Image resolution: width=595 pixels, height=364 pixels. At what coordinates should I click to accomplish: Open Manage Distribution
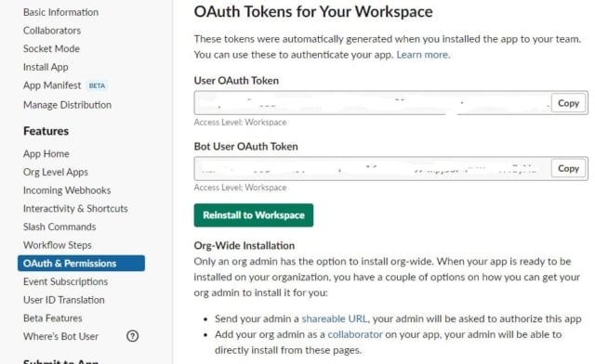coord(67,105)
